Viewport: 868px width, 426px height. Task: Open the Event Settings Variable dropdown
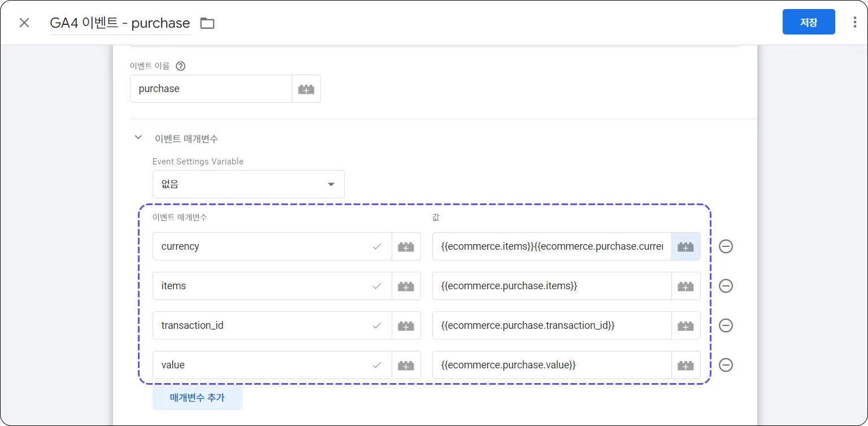tap(248, 184)
